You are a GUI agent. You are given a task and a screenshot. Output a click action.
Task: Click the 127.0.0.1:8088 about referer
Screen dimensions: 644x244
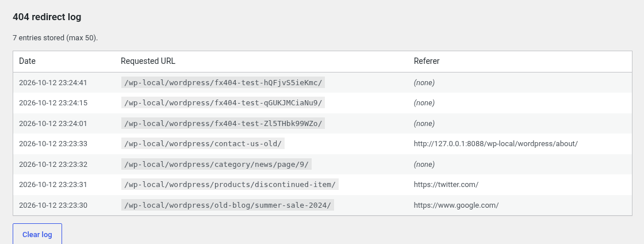496,144
